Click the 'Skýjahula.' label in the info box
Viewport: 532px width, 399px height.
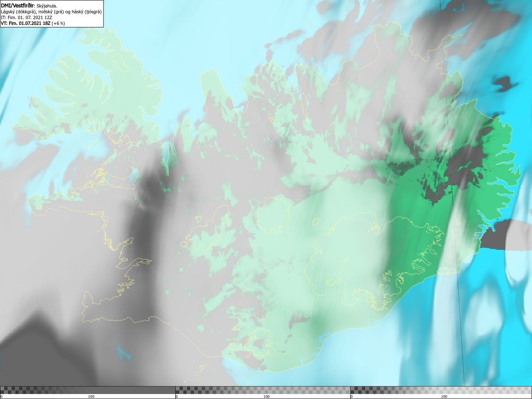(47, 6)
